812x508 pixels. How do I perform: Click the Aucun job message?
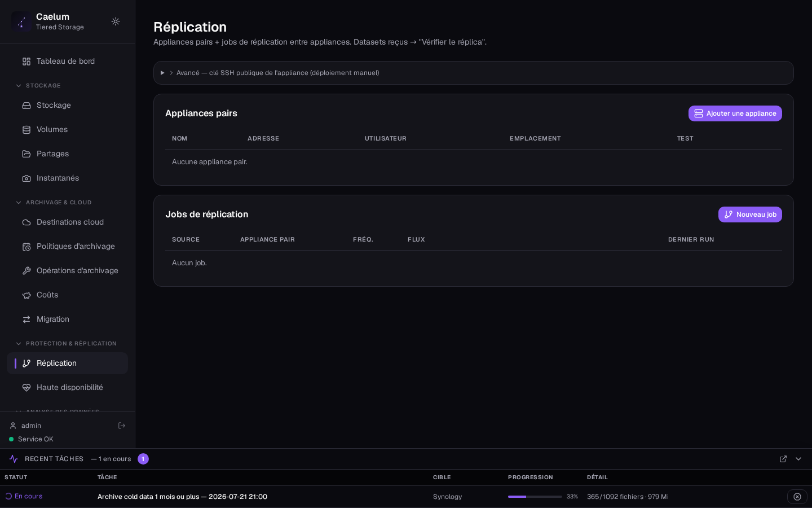tap(189, 263)
